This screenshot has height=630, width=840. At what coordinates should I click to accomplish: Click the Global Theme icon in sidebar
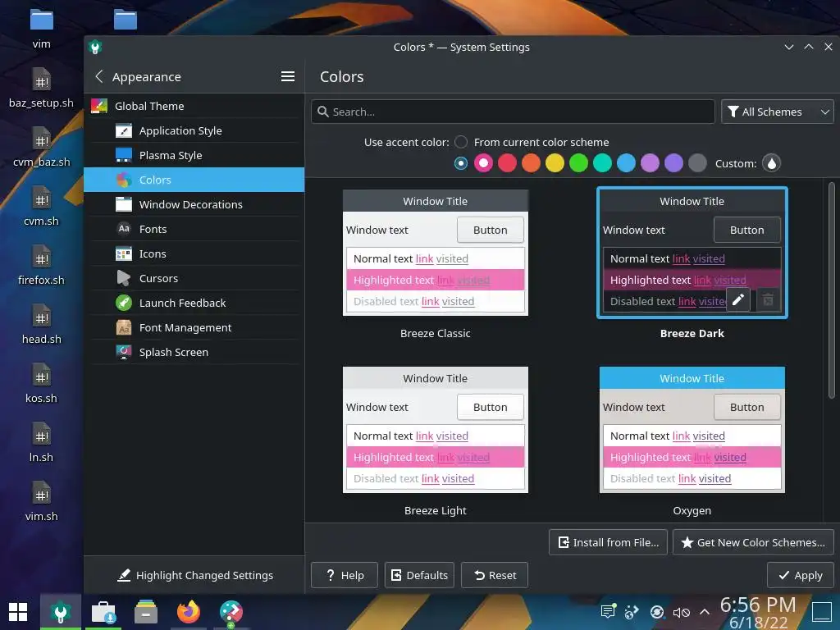99,106
